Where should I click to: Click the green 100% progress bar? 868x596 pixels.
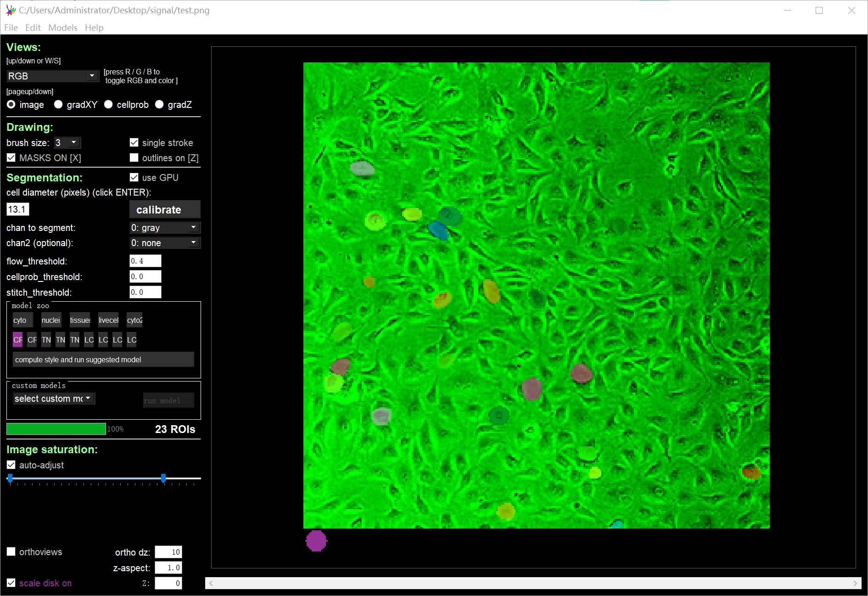pyautogui.click(x=56, y=429)
